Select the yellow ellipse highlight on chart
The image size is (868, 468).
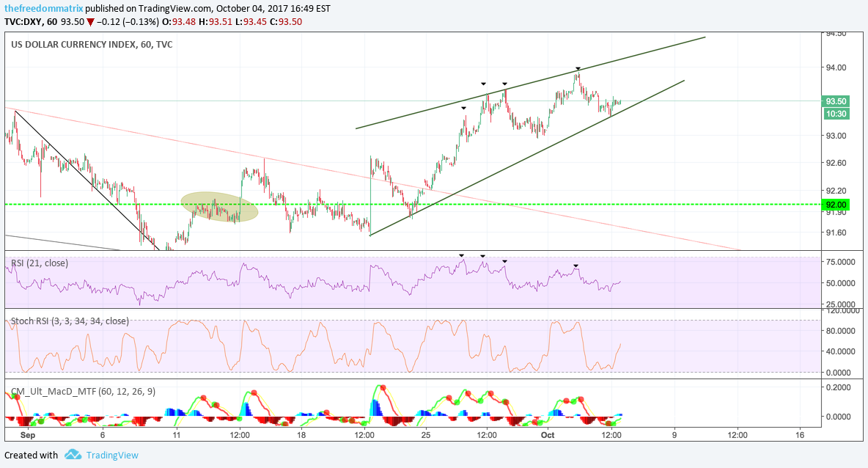point(220,207)
